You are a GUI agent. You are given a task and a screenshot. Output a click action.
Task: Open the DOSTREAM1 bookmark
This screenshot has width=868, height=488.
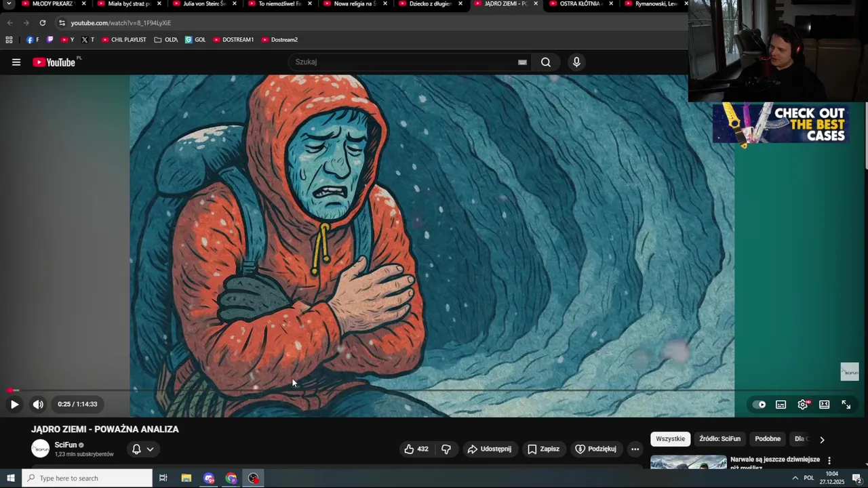point(233,40)
